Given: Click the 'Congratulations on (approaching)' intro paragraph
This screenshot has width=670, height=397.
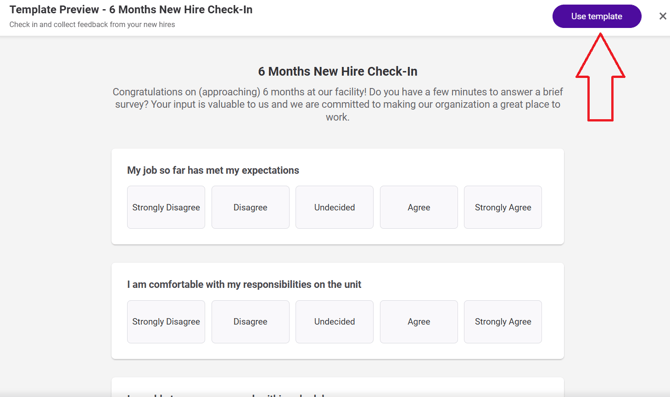Looking at the screenshot, I should (338, 104).
